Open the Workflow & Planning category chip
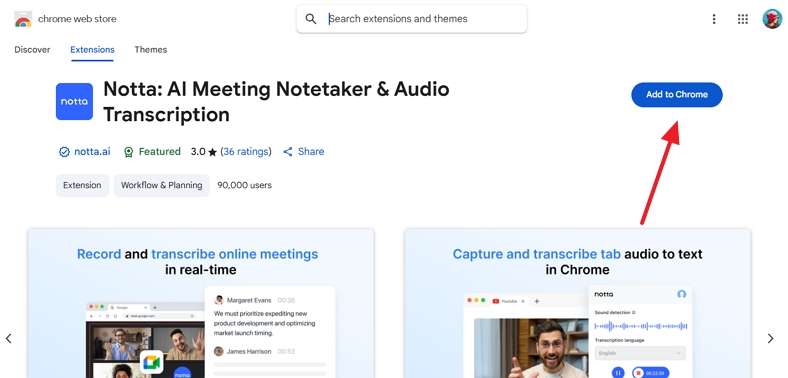788x378 pixels. click(x=162, y=185)
